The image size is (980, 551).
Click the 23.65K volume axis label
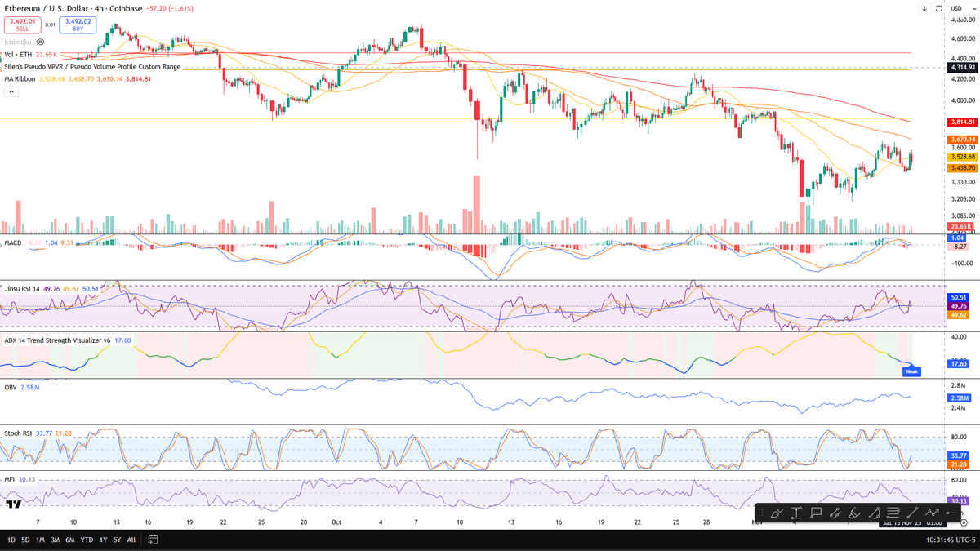coord(960,226)
